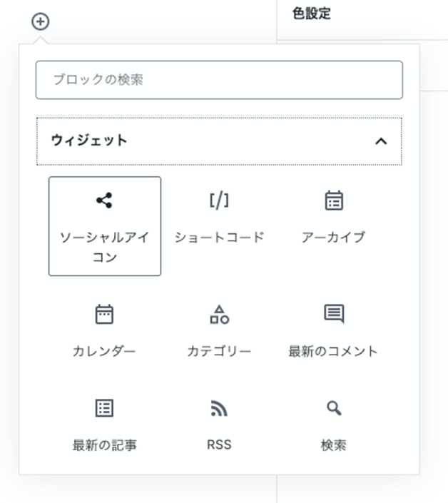Select the latest posts list icon
The height and width of the screenshot is (503, 448).
pos(104,408)
